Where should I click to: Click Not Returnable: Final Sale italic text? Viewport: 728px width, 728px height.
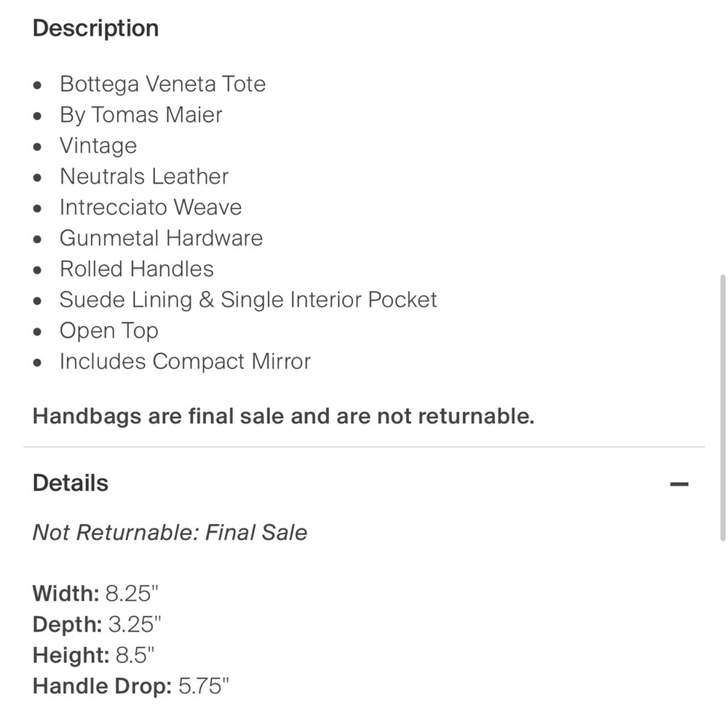click(x=170, y=533)
